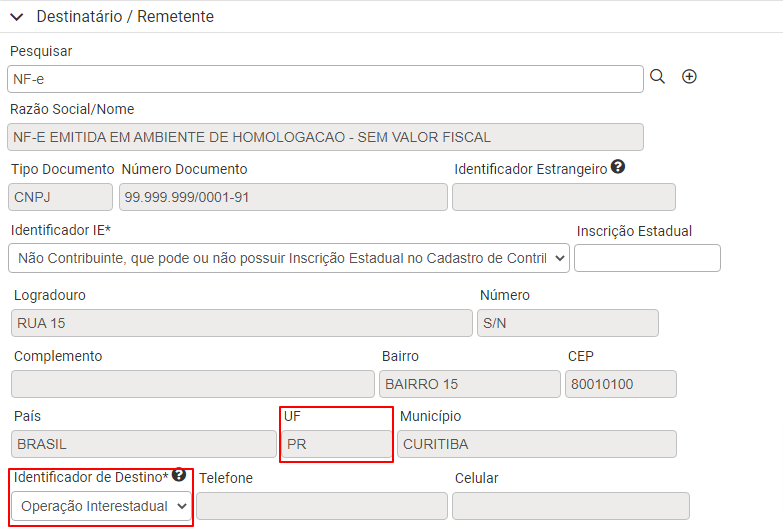Click the Município field showing CURITIBA
Image resolution: width=783 pixels, height=531 pixels.
[x=537, y=444]
